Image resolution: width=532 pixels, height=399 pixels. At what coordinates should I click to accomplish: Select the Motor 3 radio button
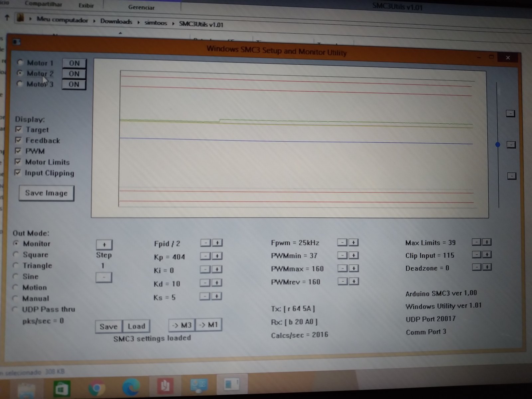(x=20, y=83)
